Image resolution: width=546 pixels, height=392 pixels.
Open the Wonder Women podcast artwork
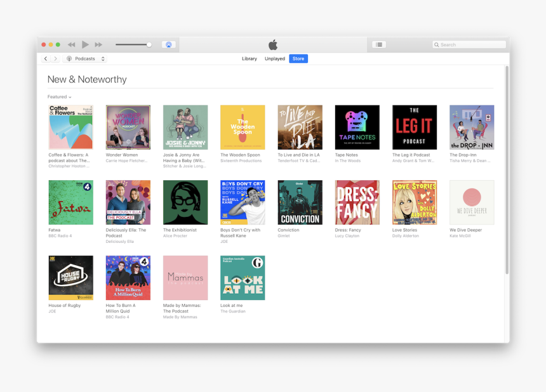pos(128,127)
